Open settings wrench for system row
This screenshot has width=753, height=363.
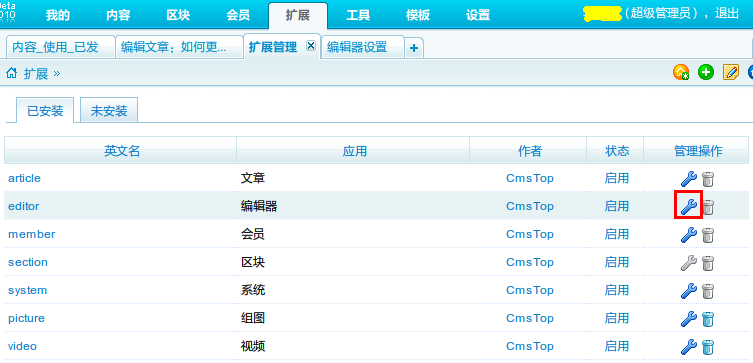pos(689,291)
